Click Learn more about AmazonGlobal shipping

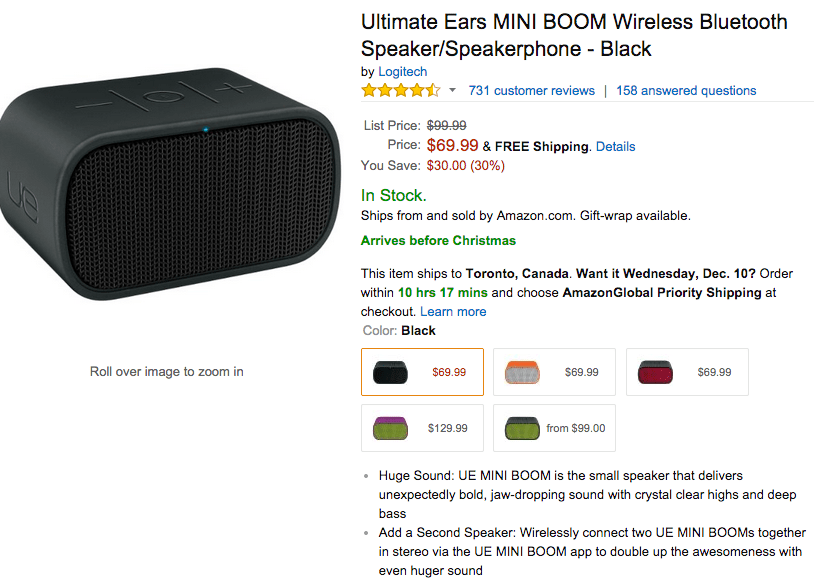pos(453,311)
